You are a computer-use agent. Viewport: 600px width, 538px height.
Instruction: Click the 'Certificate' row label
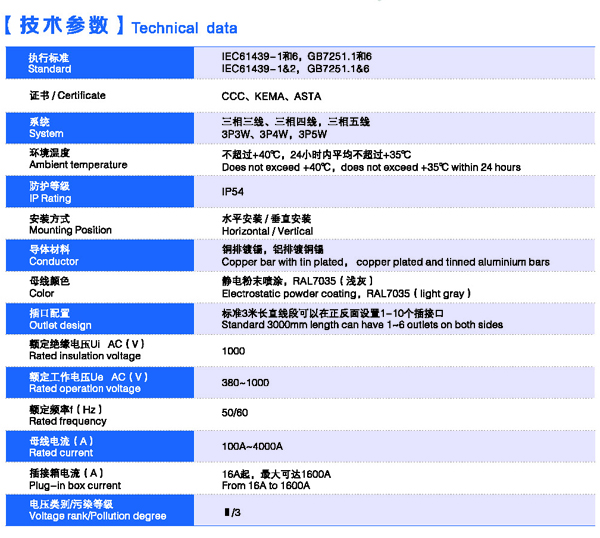tap(68, 96)
